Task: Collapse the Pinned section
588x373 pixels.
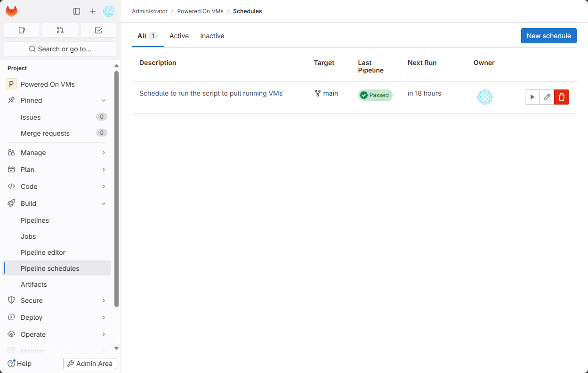Action: point(104,100)
